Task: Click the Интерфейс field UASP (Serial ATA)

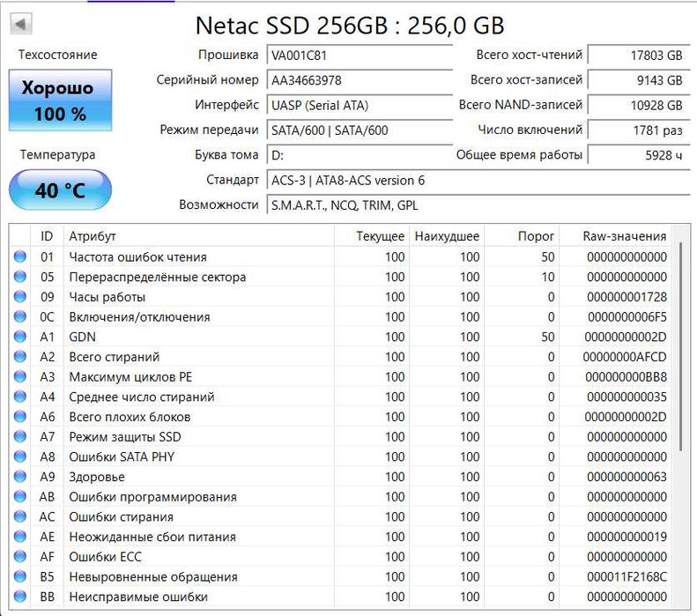Action: coord(360,106)
